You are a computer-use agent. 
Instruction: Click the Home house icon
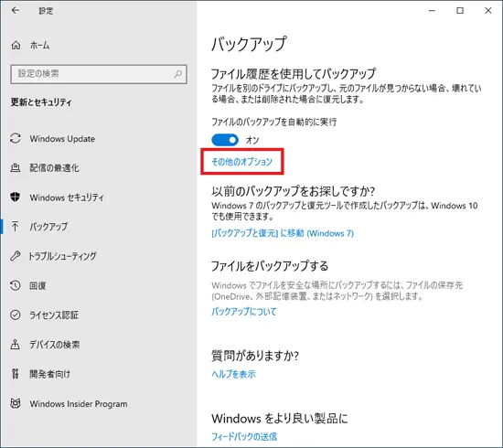click(x=16, y=46)
